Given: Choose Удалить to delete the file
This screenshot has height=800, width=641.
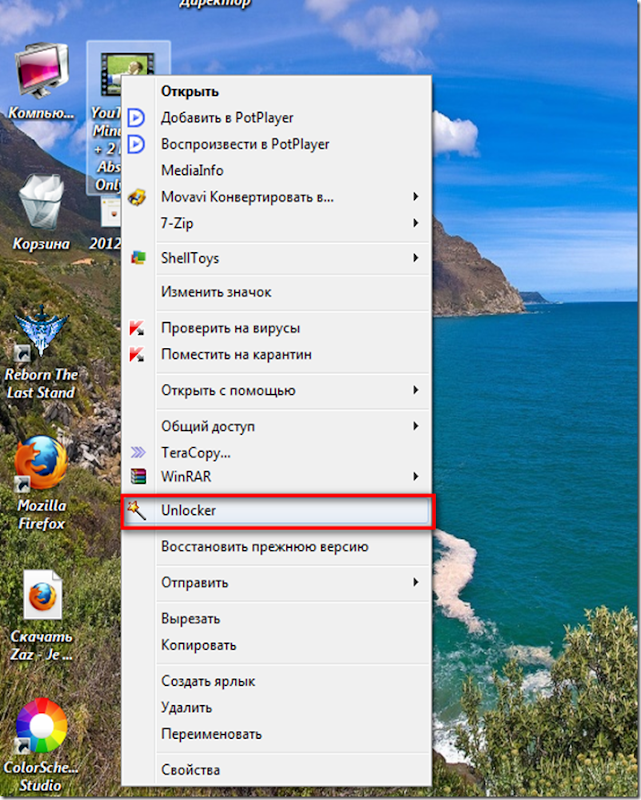Looking at the screenshot, I should pos(276,708).
